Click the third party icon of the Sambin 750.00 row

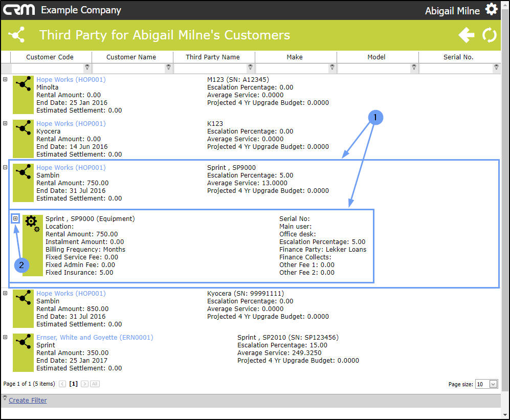(x=23, y=183)
